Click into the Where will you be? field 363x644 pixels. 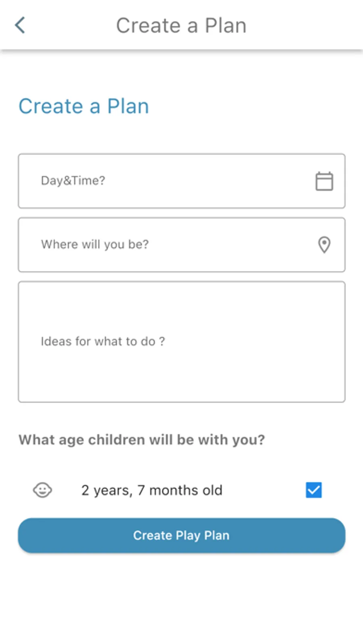[x=181, y=245]
